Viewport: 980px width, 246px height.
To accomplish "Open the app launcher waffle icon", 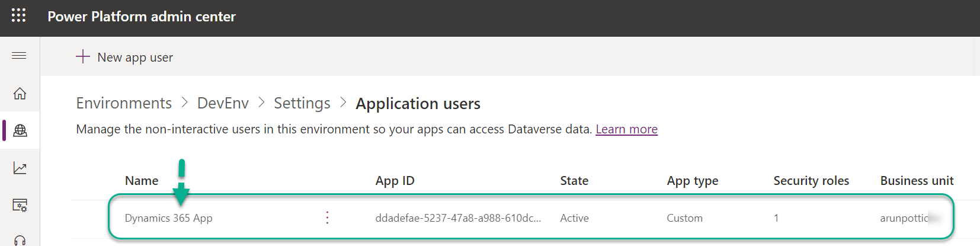I will [x=18, y=15].
